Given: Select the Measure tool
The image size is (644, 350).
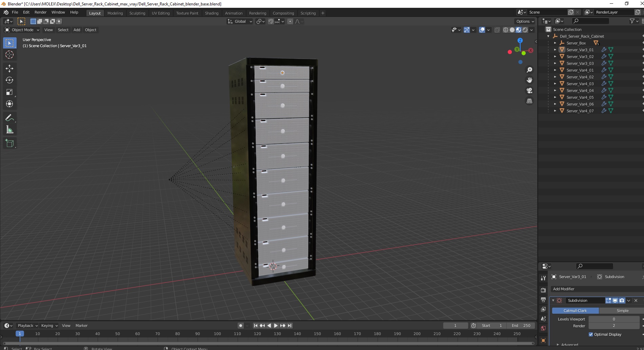Looking at the screenshot, I should pyautogui.click(x=9, y=130).
